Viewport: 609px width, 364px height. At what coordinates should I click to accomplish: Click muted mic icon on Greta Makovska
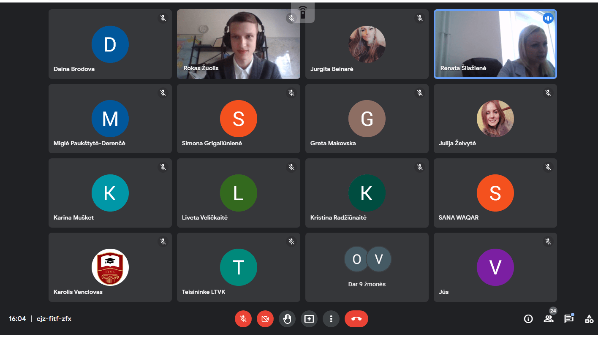pyautogui.click(x=420, y=92)
